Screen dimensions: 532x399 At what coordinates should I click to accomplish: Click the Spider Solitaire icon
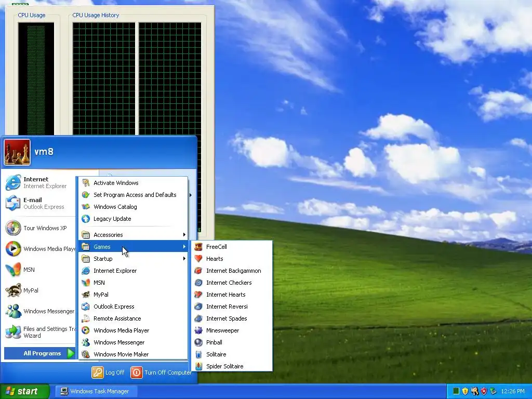click(x=198, y=366)
